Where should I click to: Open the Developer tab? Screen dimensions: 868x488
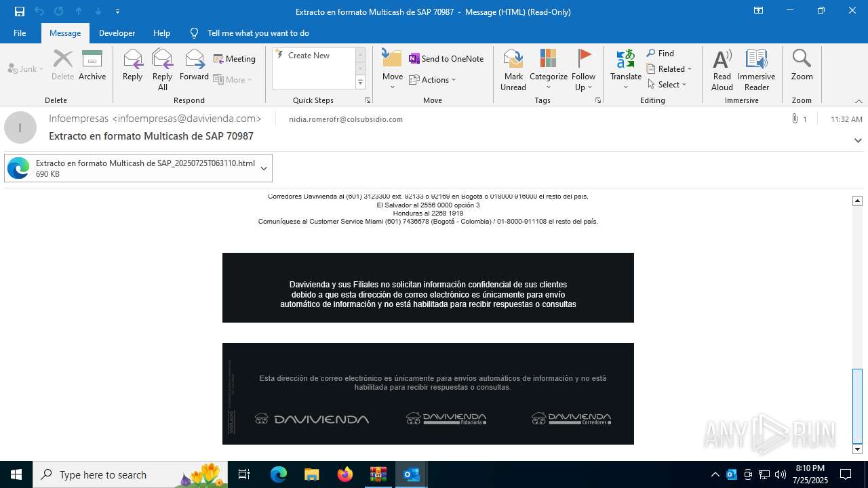(117, 33)
